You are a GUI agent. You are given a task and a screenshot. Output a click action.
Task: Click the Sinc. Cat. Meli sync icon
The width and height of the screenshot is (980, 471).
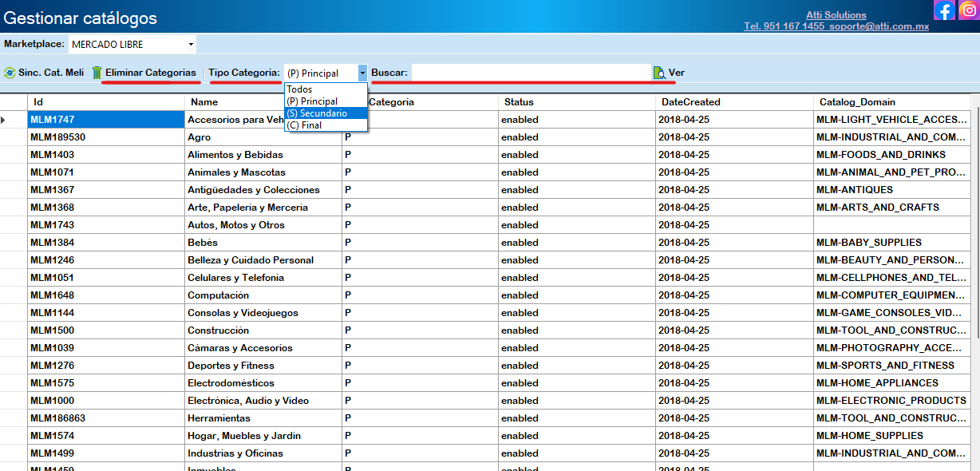pyautogui.click(x=10, y=73)
